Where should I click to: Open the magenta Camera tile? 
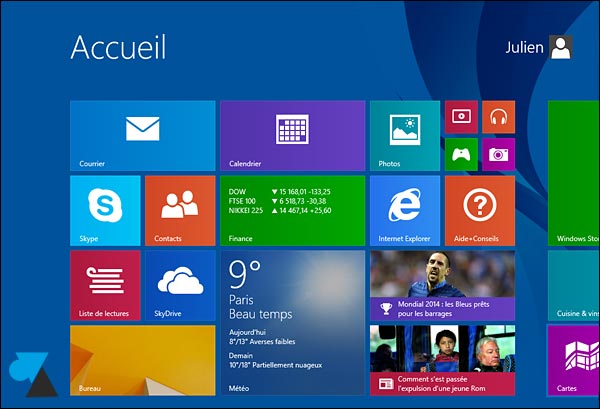(x=499, y=155)
